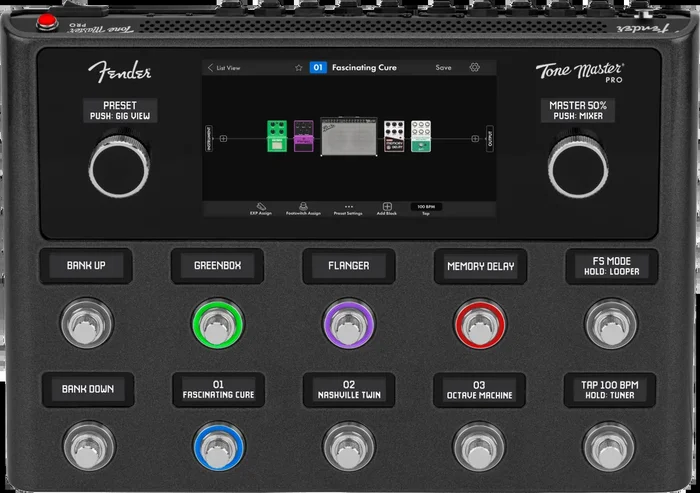Select the teal pedal before Output

click(x=421, y=136)
